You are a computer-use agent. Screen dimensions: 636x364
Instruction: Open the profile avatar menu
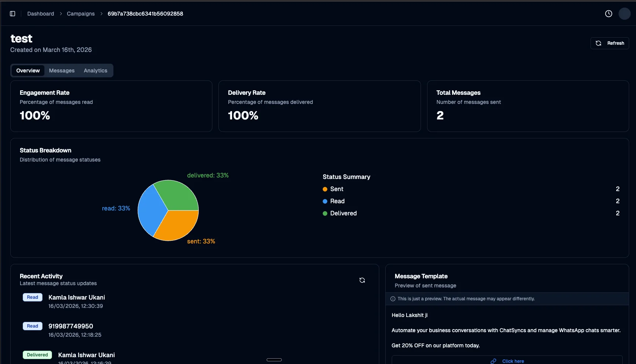[x=625, y=14]
